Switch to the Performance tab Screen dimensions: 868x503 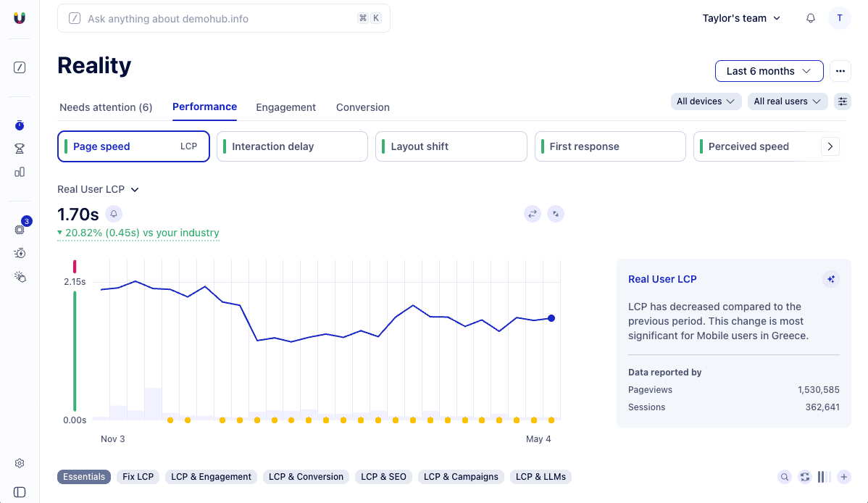coord(204,107)
